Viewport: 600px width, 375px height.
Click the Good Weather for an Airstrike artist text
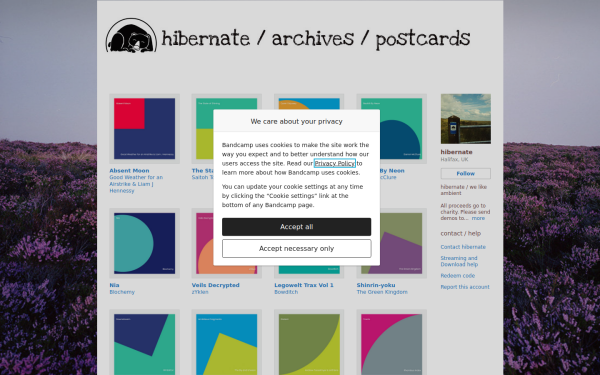(136, 184)
